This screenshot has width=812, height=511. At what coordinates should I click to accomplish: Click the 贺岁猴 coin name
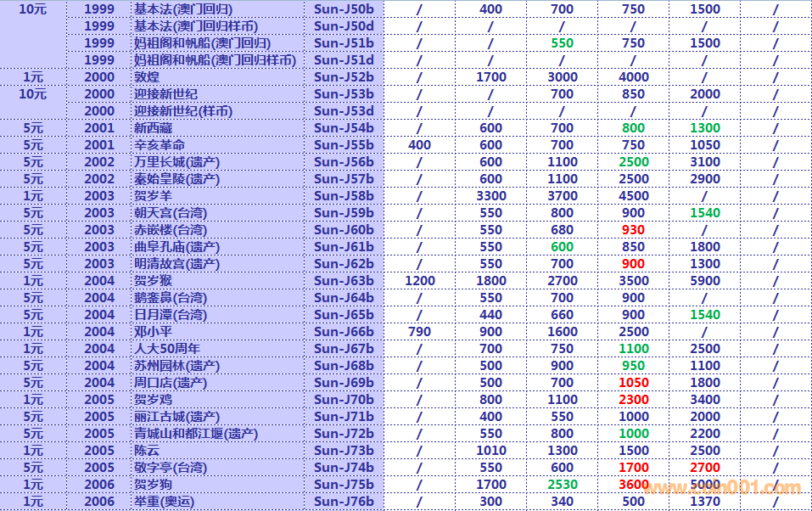(153, 281)
